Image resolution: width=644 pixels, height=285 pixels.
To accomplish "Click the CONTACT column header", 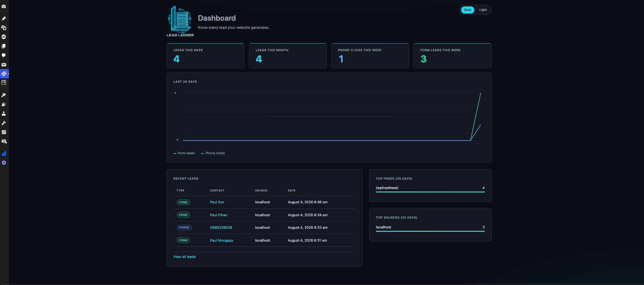I will [x=217, y=191].
